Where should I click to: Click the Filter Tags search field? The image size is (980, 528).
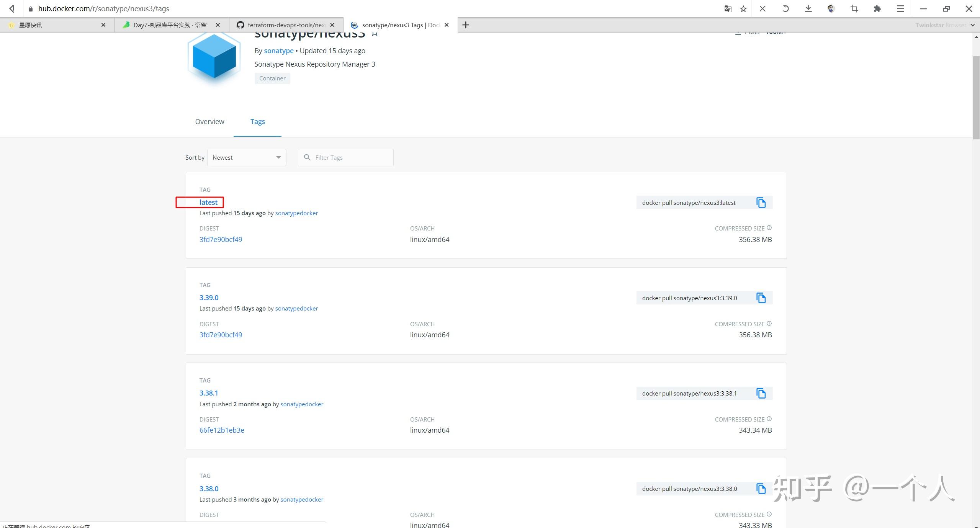[350, 157]
